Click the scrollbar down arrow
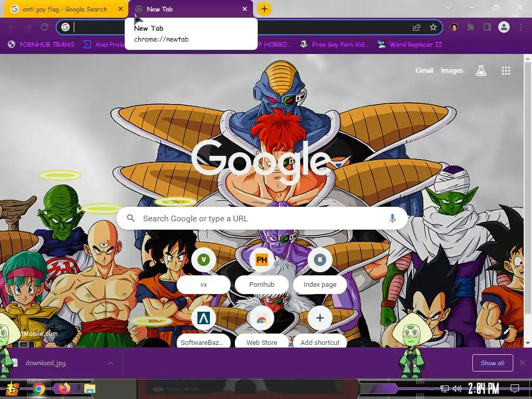 pyautogui.click(x=528, y=343)
